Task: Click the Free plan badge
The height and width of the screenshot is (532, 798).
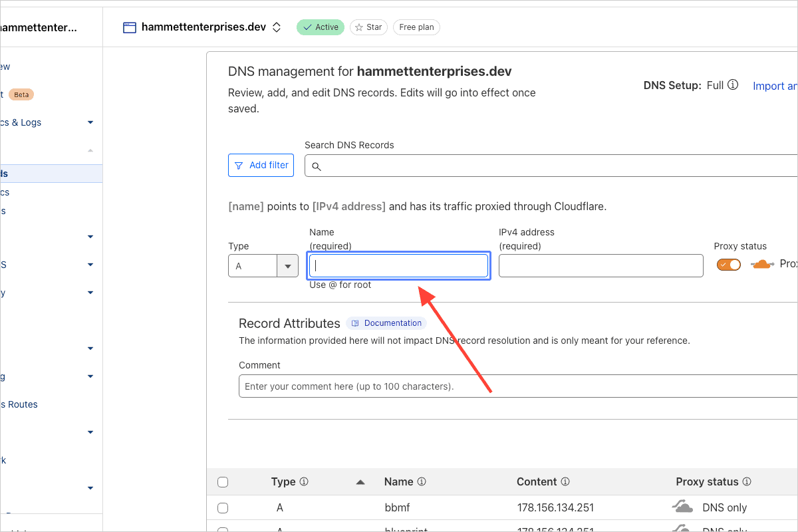Action: [416, 27]
